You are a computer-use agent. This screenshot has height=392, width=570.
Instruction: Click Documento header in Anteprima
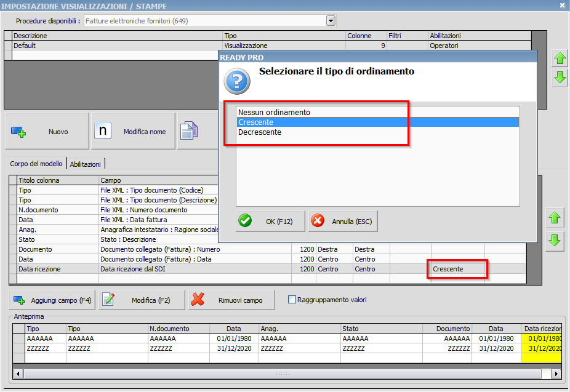pos(447,329)
